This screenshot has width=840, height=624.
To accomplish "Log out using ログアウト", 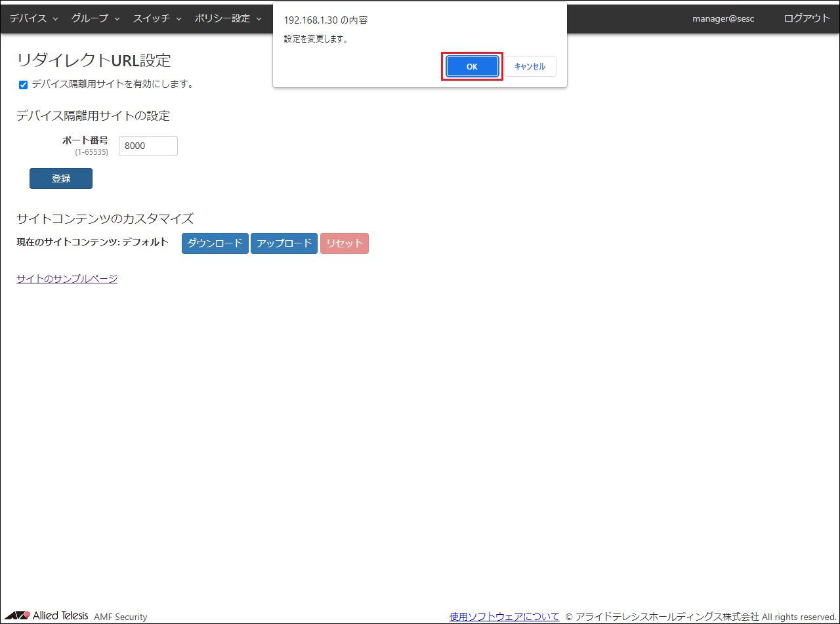I will 807,18.
